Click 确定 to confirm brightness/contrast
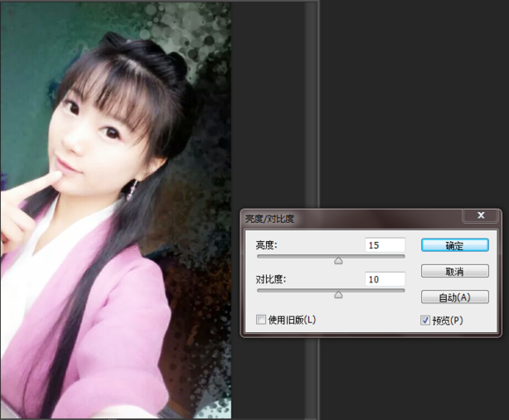The height and width of the screenshot is (420, 509). [x=455, y=246]
